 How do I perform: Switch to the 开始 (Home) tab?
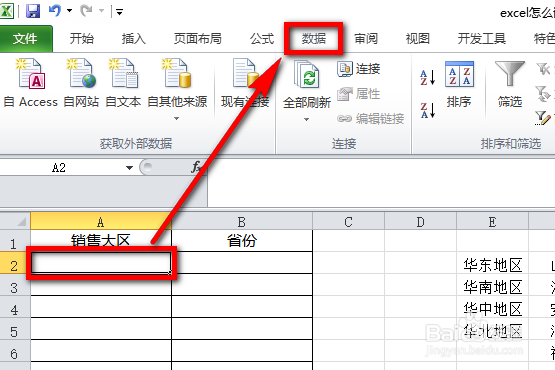coord(82,38)
